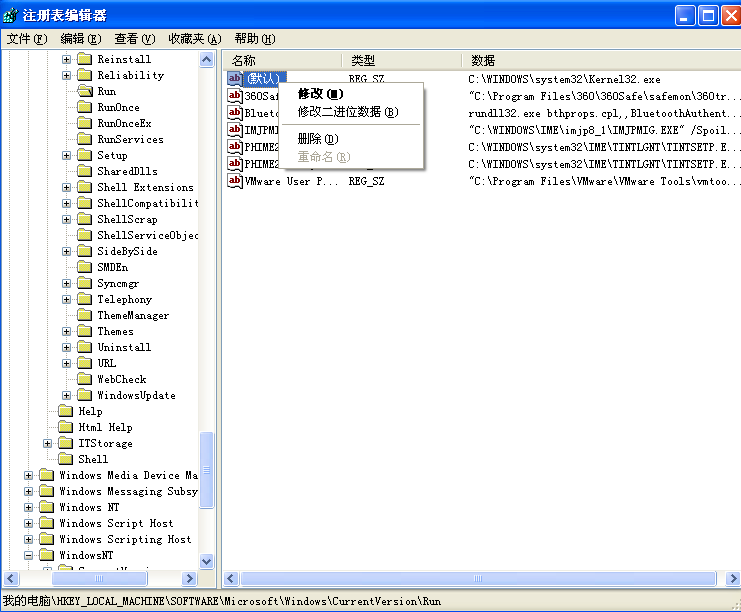Select the WebCheck folder icon
Image resolution: width=741 pixels, height=612 pixels.
point(85,379)
